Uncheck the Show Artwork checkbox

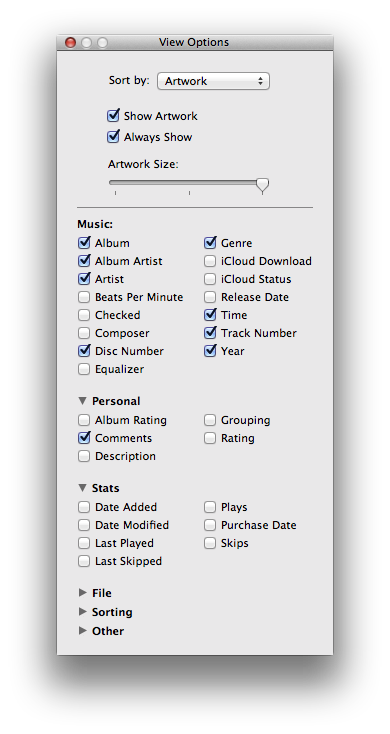pos(113,116)
